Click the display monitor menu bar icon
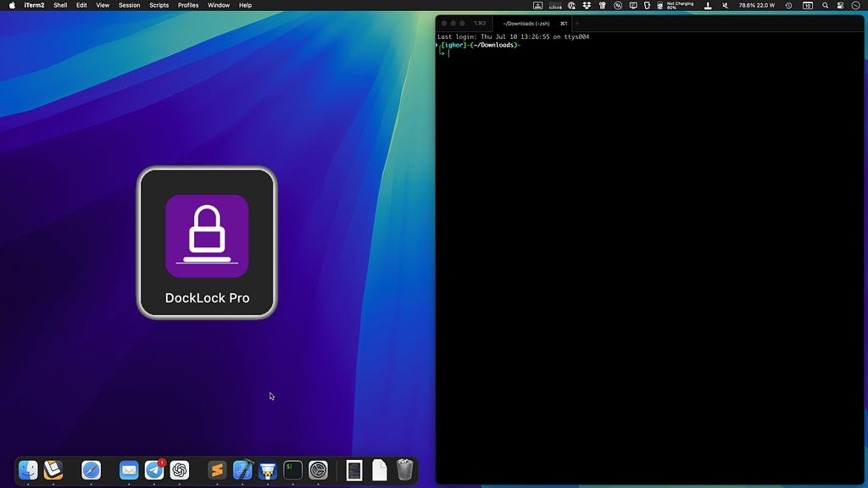 (x=633, y=6)
